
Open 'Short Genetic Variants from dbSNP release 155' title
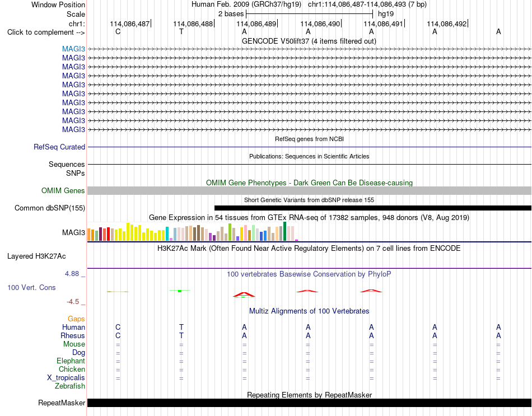click(309, 200)
